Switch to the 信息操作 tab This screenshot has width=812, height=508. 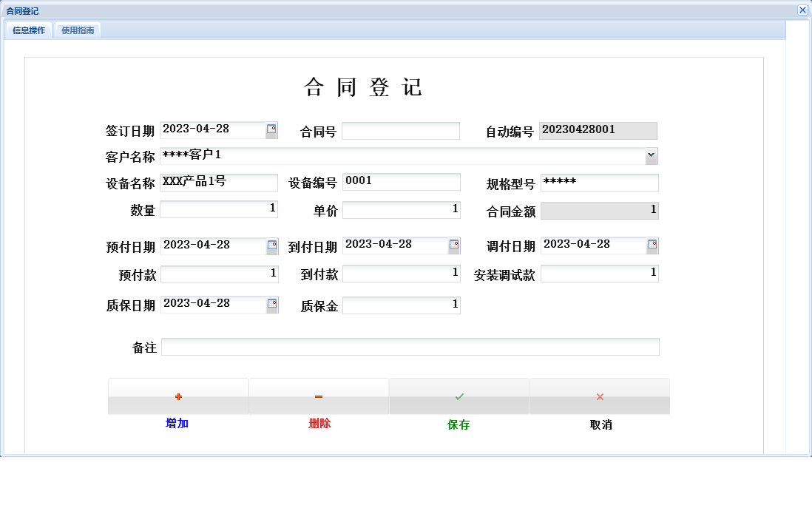[28, 30]
